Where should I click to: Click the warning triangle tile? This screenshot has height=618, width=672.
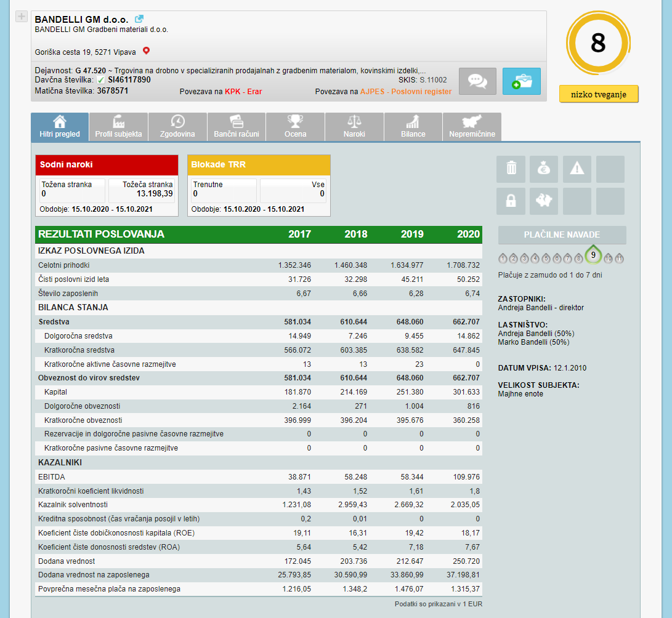coord(577,169)
